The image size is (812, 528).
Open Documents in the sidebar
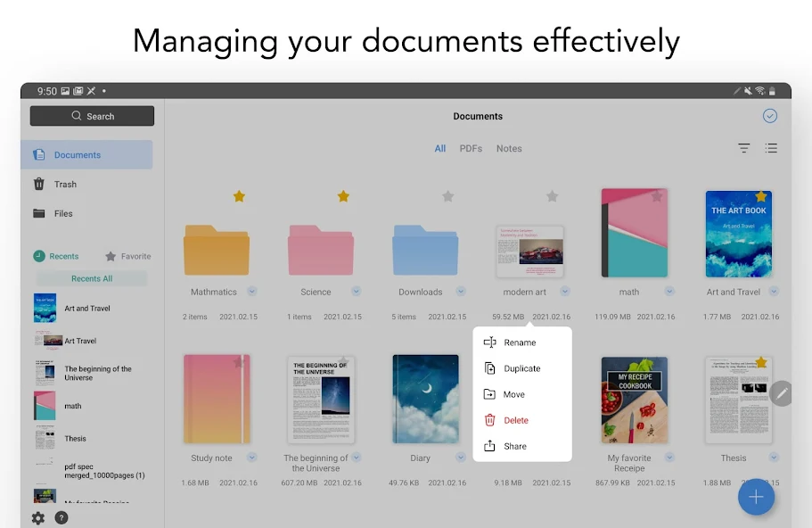pos(86,154)
